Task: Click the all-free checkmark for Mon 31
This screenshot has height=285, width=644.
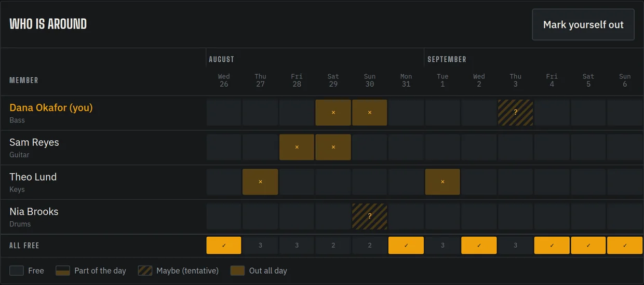Action: pos(406,246)
